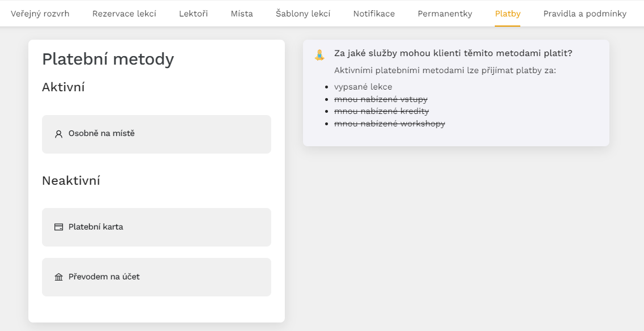This screenshot has width=644, height=331.
Task: Switch to the Permanentky tab
Action: click(x=445, y=14)
